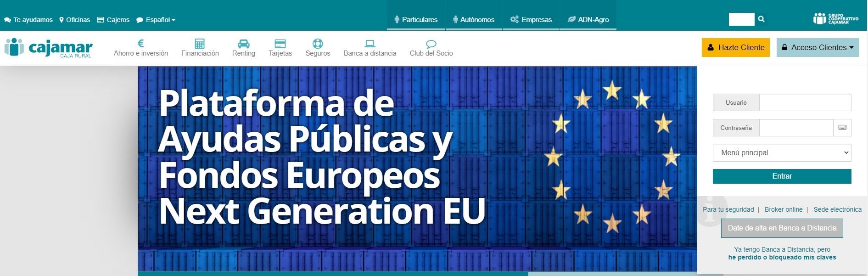Open the Ahorro e inversión menu
Screen dimensions: 868x276
click(x=141, y=53)
